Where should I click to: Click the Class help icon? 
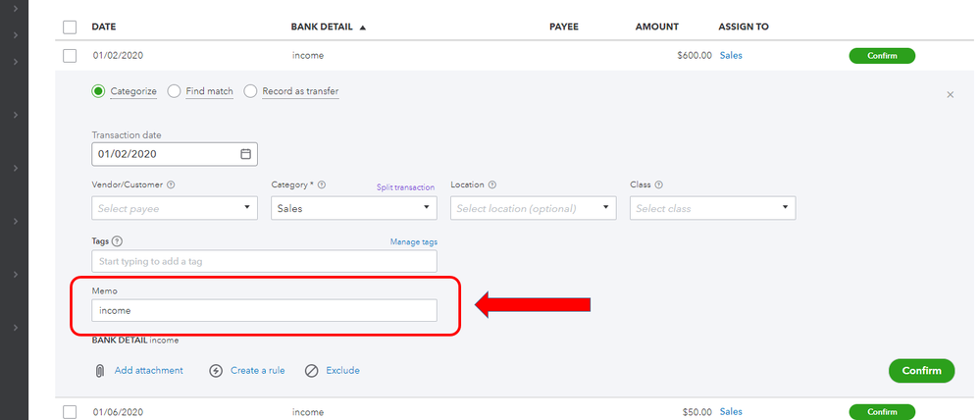tap(659, 184)
